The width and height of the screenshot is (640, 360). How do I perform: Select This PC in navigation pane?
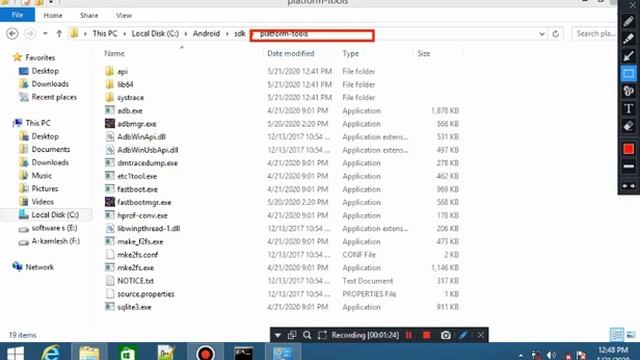coord(38,123)
